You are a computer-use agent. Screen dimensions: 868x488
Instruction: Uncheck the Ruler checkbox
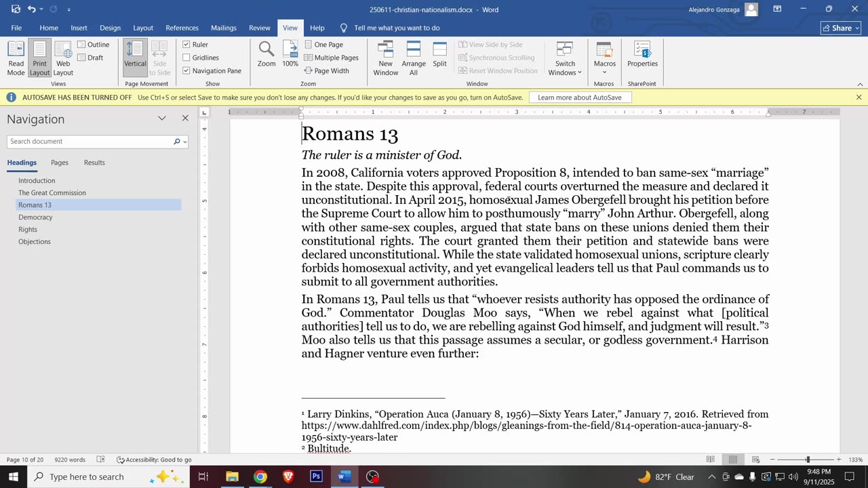186,45
